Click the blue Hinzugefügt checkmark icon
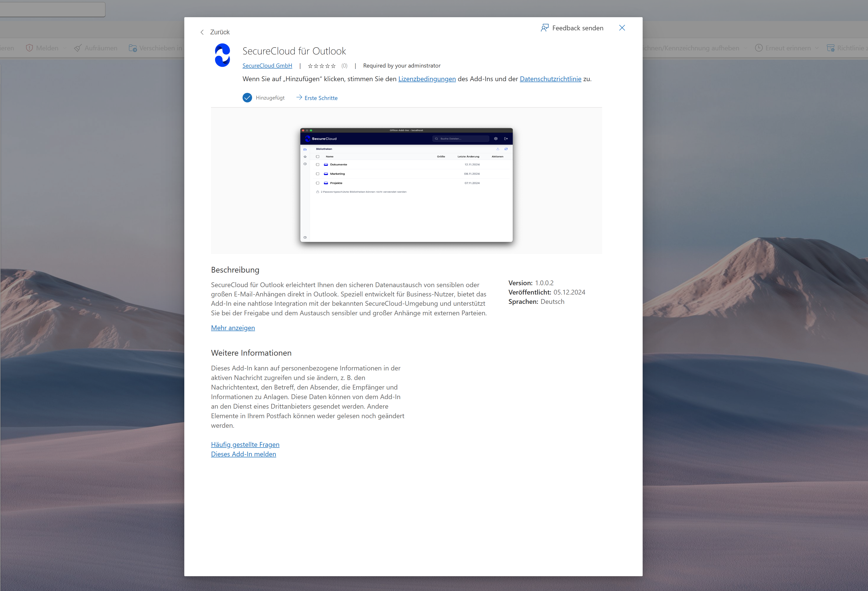Viewport: 868px width, 591px height. point(247,98)
